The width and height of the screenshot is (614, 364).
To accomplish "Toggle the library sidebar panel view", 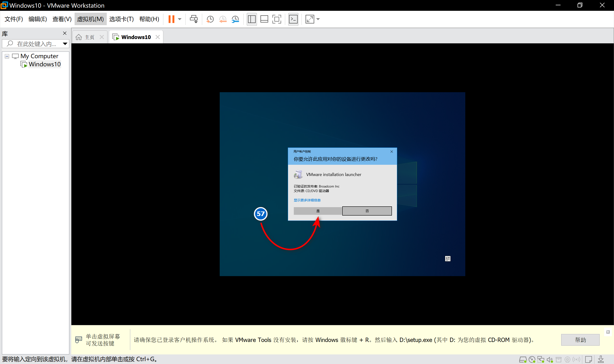I will [252, 19].
